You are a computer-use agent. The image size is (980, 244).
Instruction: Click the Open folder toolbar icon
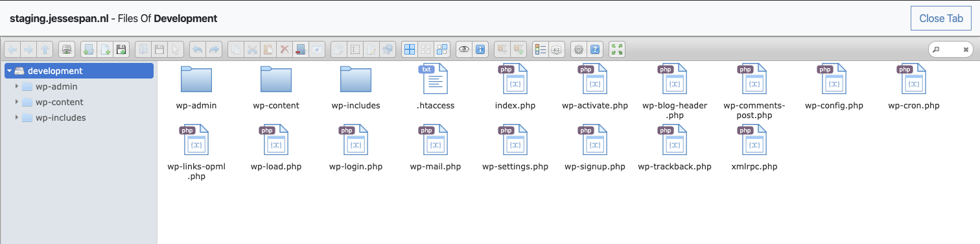pyautogui.click(x=143, y=49)
